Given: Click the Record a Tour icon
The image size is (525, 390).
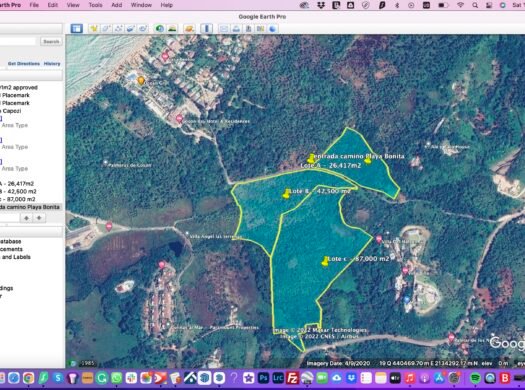Looking at the screenshot, I should point(143,28).
